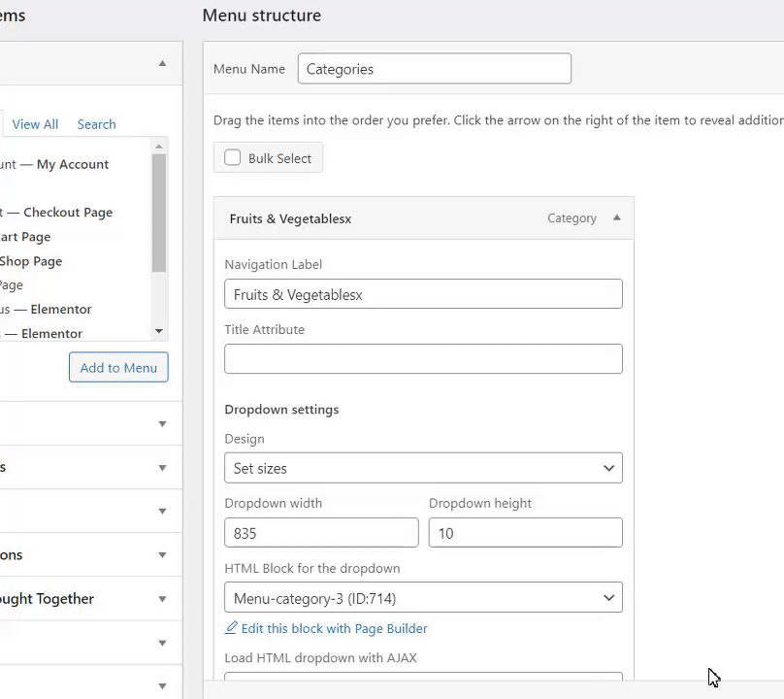Focus the Navigation Label field
This screenshot has height=699, width=784.
point(423,294)
